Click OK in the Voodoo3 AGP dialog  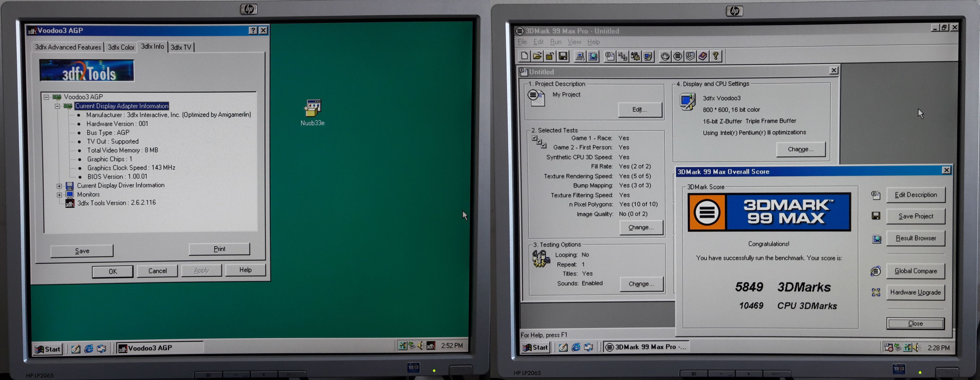coord(113,271)
